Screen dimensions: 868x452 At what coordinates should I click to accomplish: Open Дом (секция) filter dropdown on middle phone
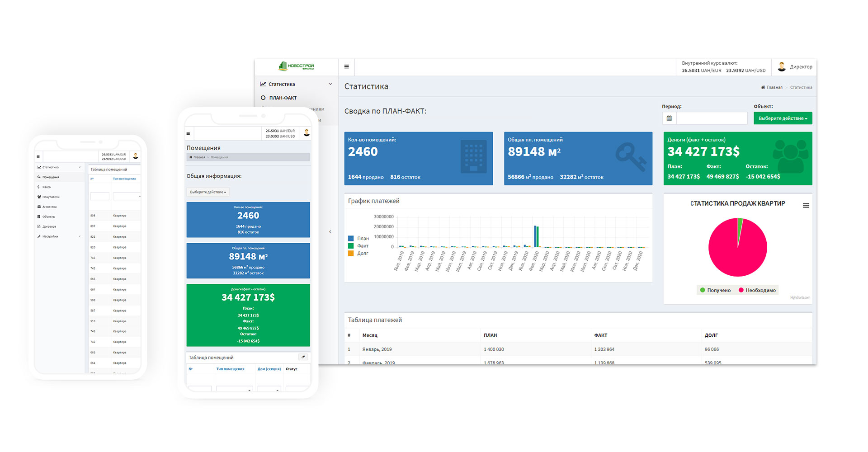269,390
